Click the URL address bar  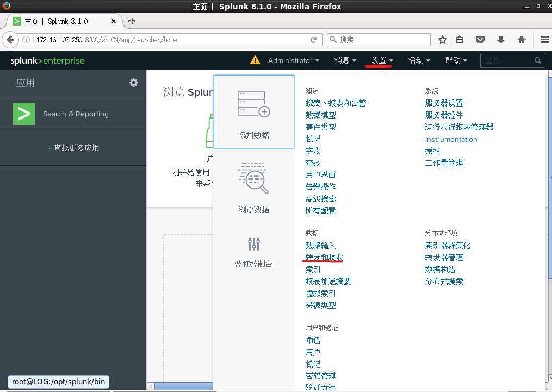169,40
